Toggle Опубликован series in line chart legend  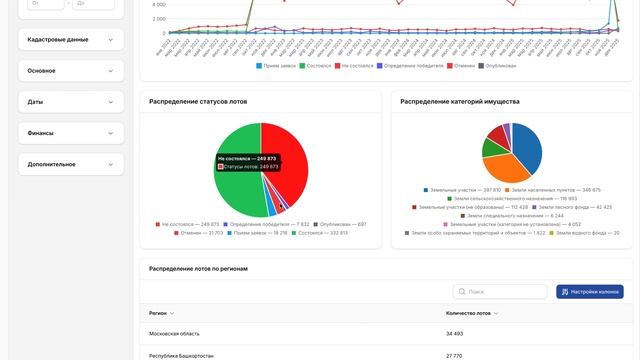(497, 66)
